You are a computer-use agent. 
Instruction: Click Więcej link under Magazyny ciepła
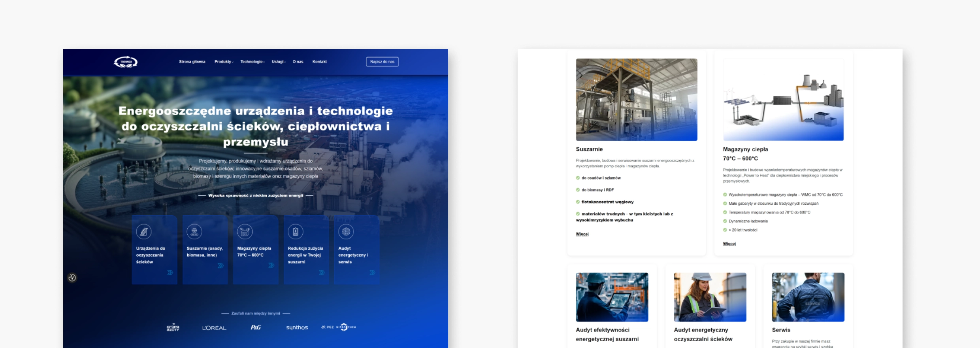[x=729, y=244]
